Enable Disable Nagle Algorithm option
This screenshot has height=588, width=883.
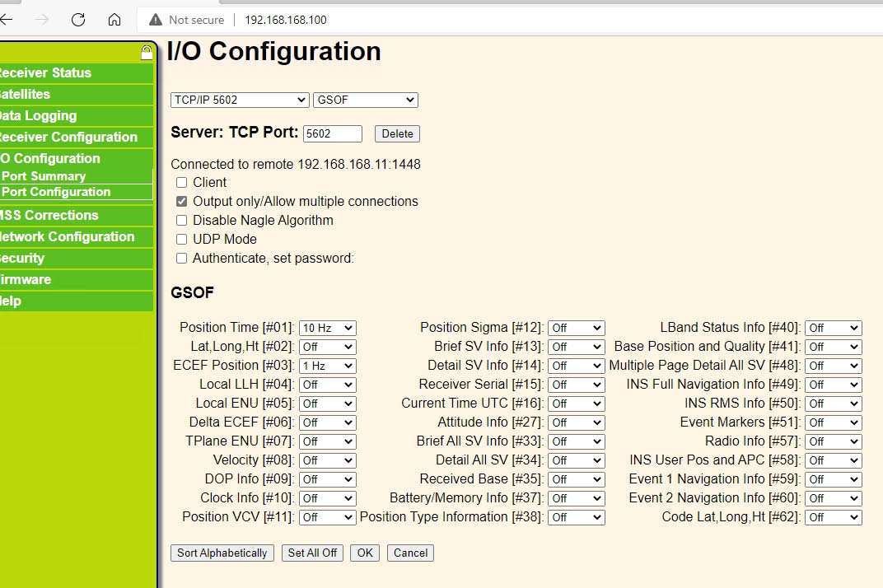(x=181, y=221)
